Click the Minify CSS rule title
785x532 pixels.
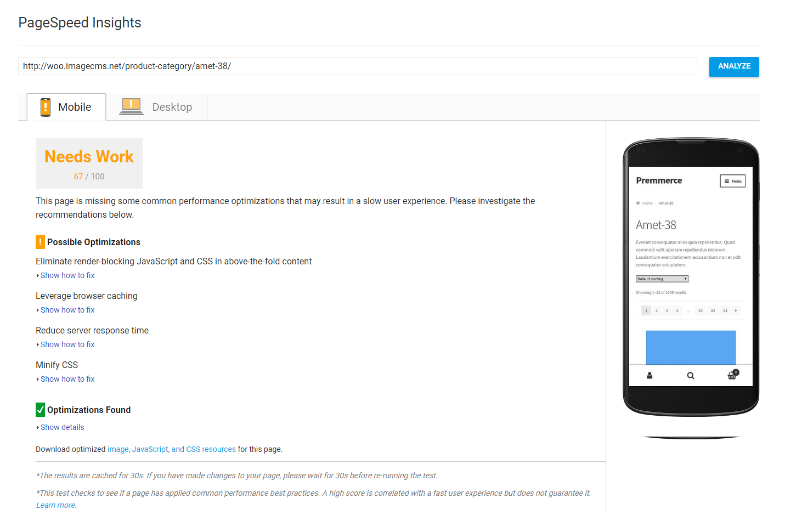(57, 365)
